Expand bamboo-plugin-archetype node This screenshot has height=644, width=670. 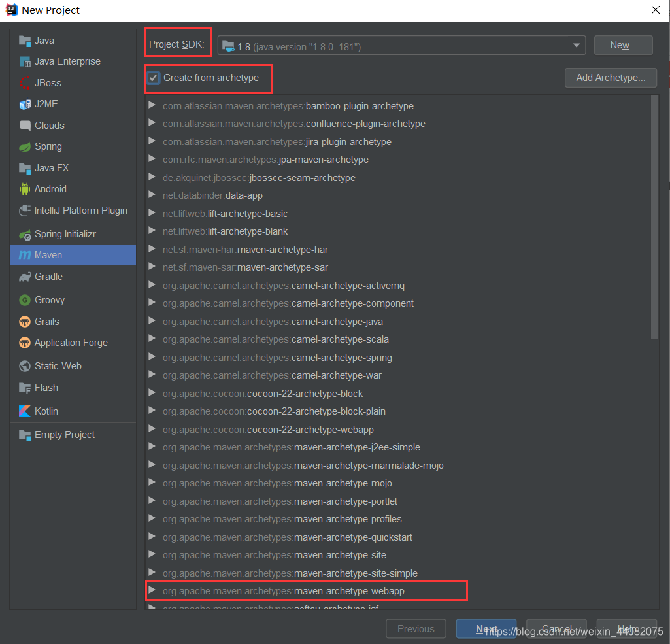point(152,105)
